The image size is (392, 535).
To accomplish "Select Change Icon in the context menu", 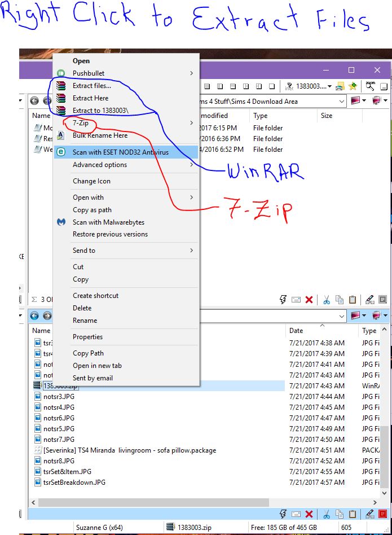I will pyautogui.click(x=91, y=181).
